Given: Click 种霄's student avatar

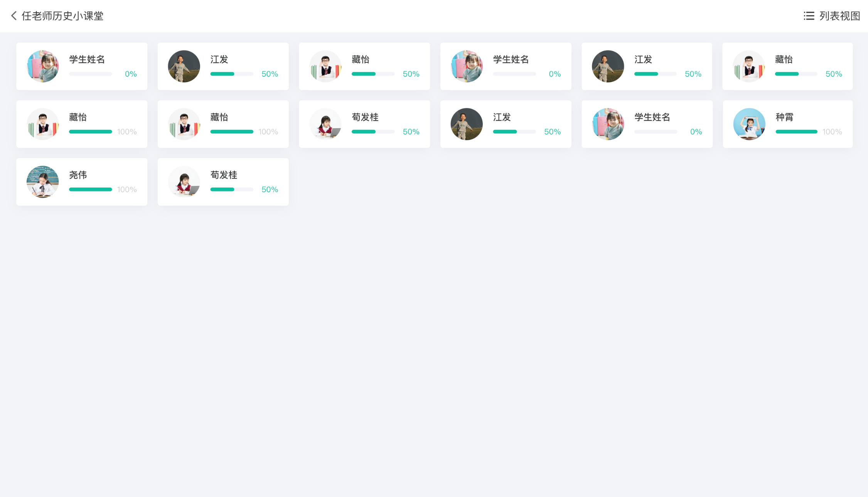Looking at the screenshot, I should (749, 124).
